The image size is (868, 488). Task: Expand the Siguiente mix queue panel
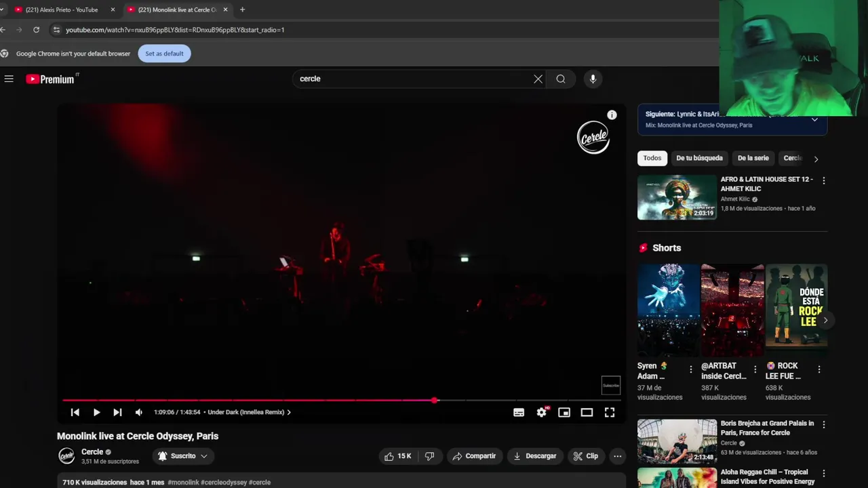coord(814,119)
